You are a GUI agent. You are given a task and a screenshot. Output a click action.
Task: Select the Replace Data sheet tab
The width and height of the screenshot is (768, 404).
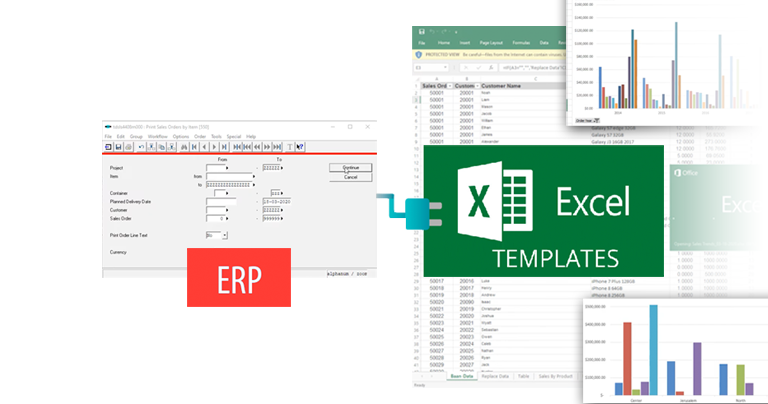click(x=495, y=376)
